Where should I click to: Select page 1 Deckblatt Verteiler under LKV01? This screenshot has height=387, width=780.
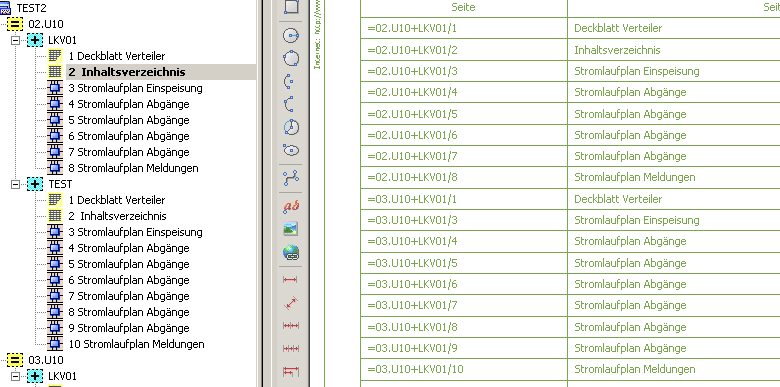tap(116, 56)
